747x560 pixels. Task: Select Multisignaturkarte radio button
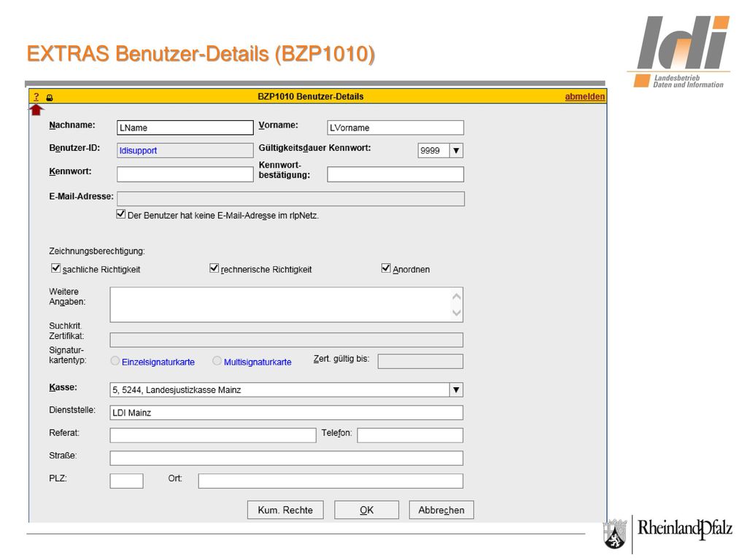click(217, 361)
